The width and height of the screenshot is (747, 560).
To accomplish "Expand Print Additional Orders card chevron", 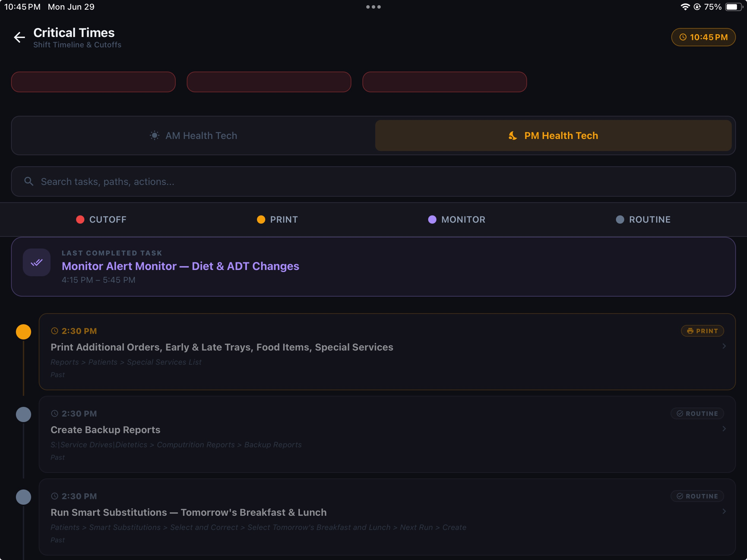I will coord(724,346).
